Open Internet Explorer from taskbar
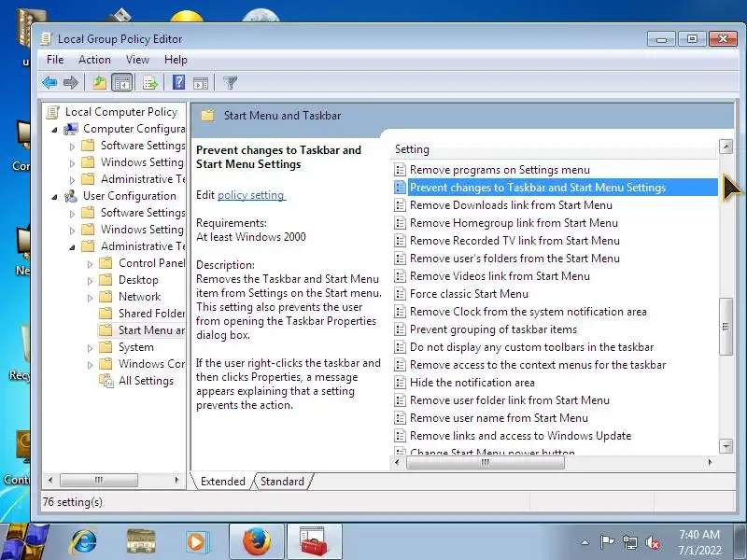The image size is (747, 560). pyautogui.click(x=83, y=541)
